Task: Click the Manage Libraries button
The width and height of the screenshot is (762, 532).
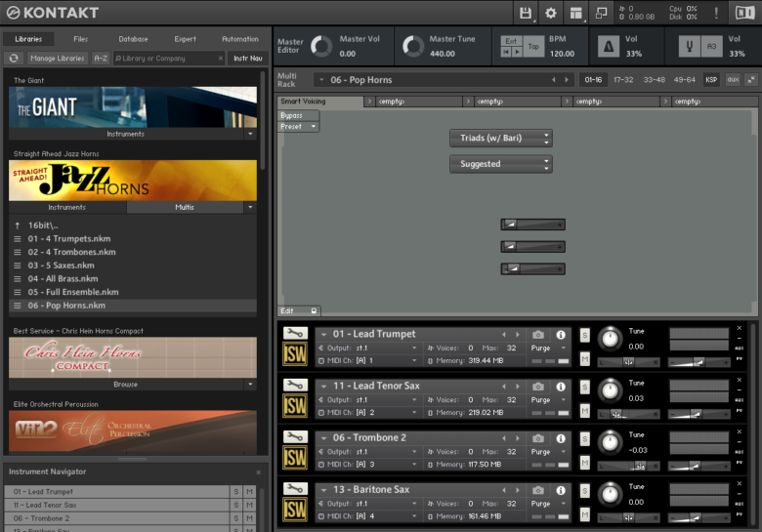Action: click(58, 59)
